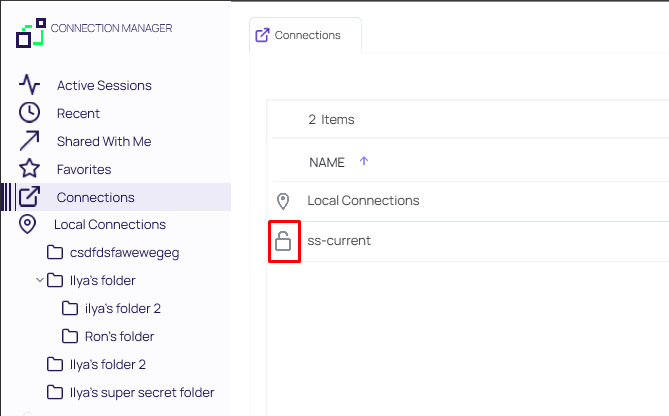Screen dimensions: 669x416
Task: Click the Connections external-link sidebar icon
Action: [29, 197]
